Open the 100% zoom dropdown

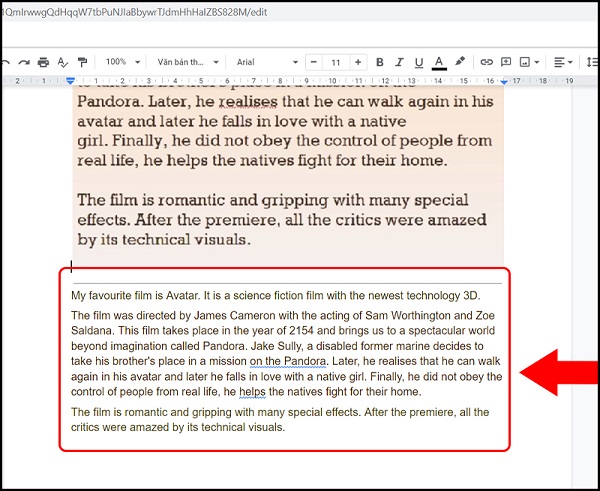click(x=123, y=62)
